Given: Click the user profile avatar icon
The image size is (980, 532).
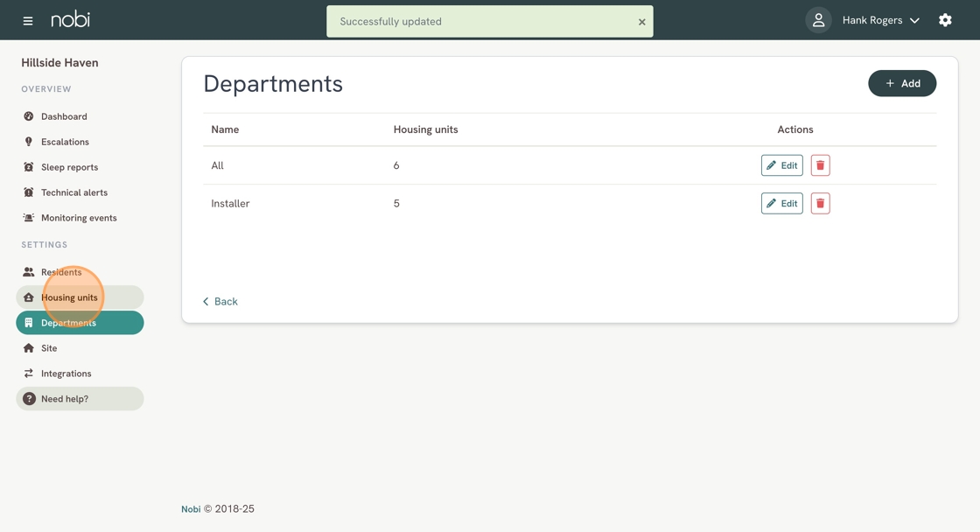Looking at the screenshot, I should pos(818,20).
